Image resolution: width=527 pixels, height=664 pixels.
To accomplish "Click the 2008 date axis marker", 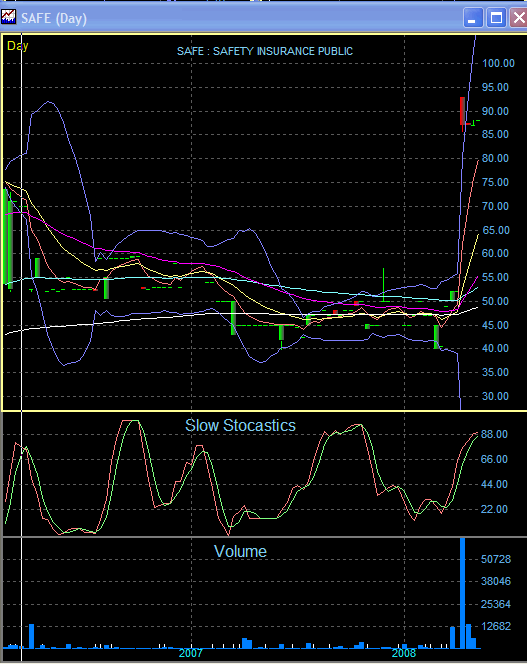I will 404,653.
